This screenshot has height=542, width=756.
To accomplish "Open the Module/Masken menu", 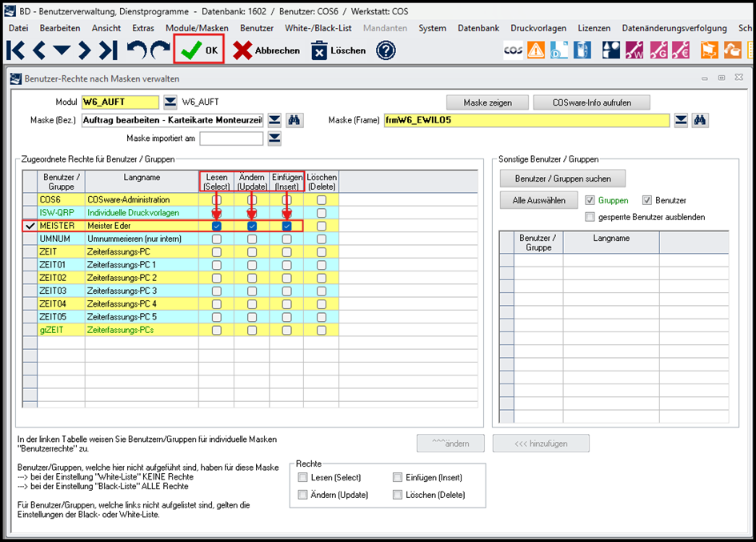I will click(197, 28).
